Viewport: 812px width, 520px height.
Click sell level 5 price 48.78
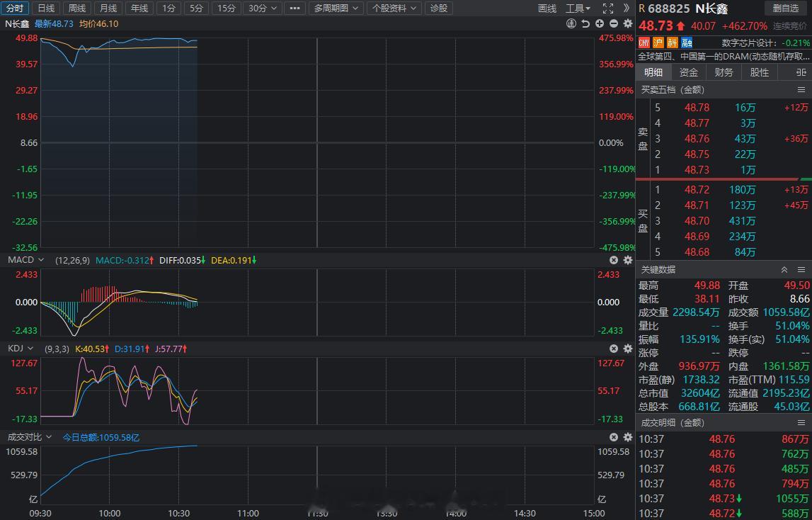click(x=697, y=107)
